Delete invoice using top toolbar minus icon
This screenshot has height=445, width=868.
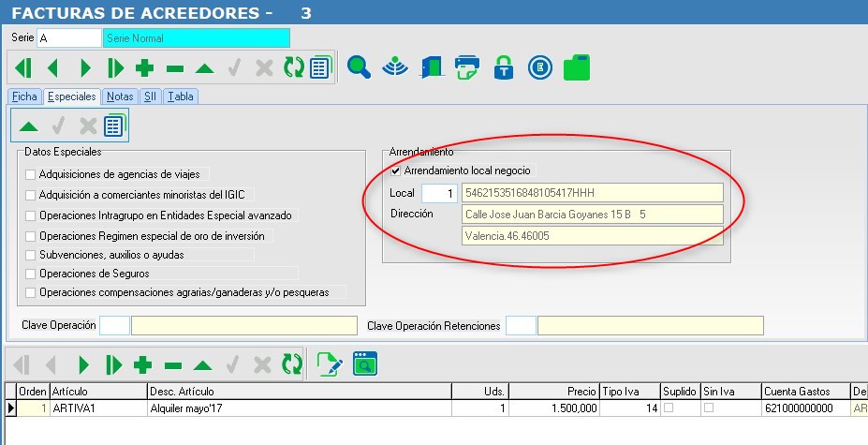click(x=175, y=68)
